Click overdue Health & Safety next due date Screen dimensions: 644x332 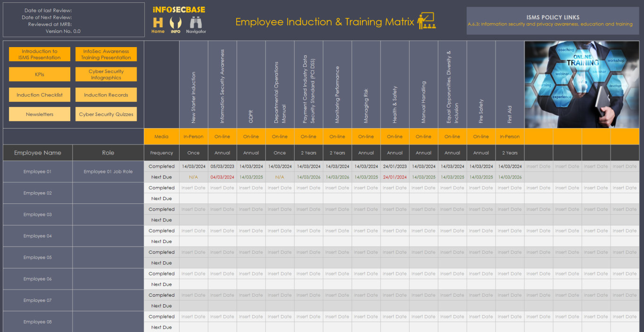(395, 177)
